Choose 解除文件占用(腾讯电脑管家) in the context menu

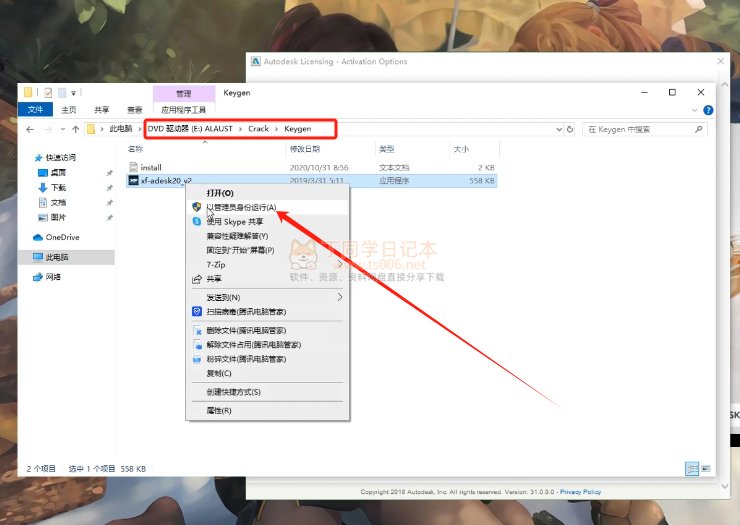pos(267,344)
